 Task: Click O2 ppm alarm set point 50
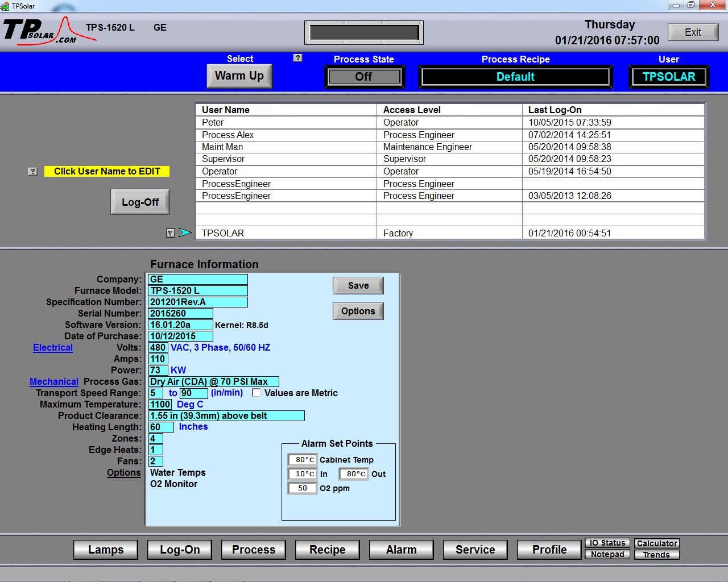tap(303, 488)
